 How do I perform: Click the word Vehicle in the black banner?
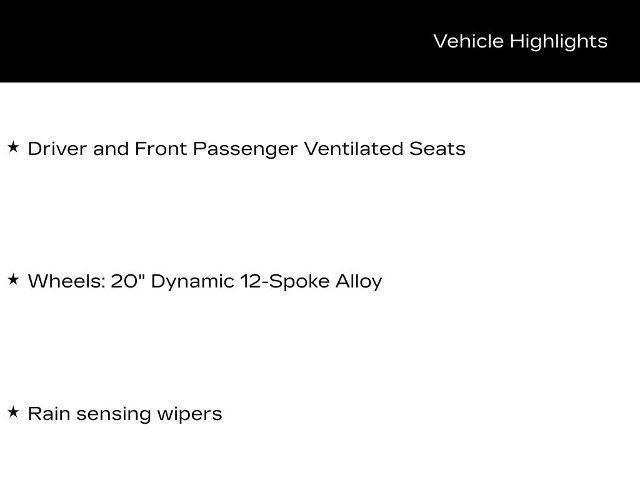468,41
